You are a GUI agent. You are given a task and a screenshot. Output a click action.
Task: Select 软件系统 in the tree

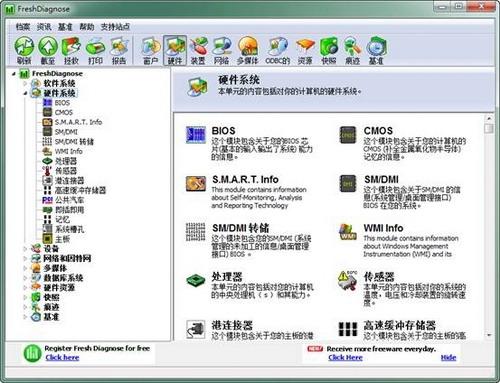pos(59,83)
